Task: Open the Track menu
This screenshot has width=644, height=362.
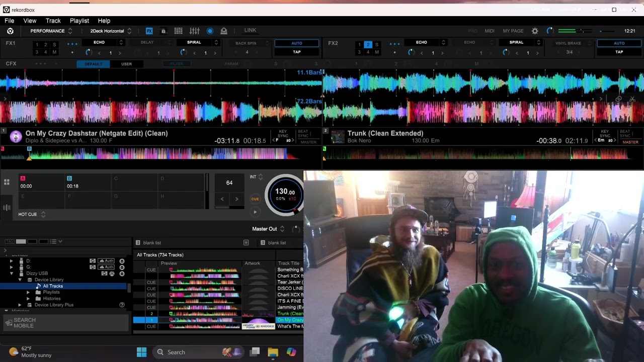Action: [53, 21]
